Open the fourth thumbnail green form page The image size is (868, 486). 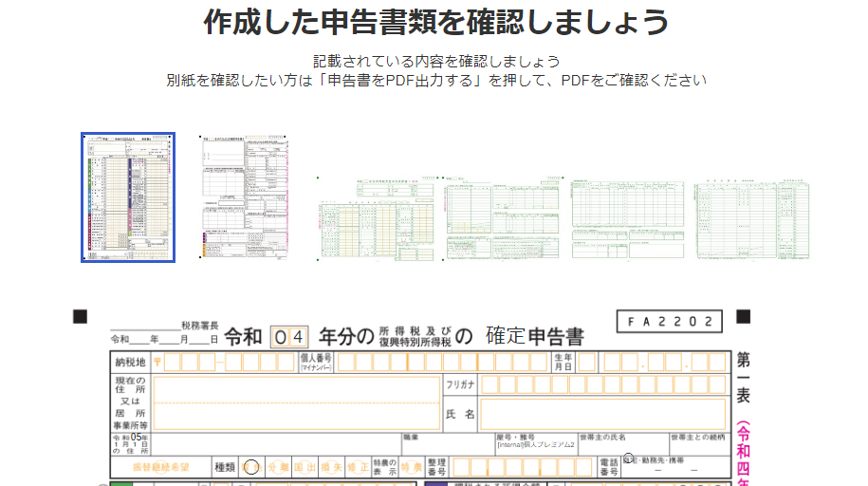(503, 218)
